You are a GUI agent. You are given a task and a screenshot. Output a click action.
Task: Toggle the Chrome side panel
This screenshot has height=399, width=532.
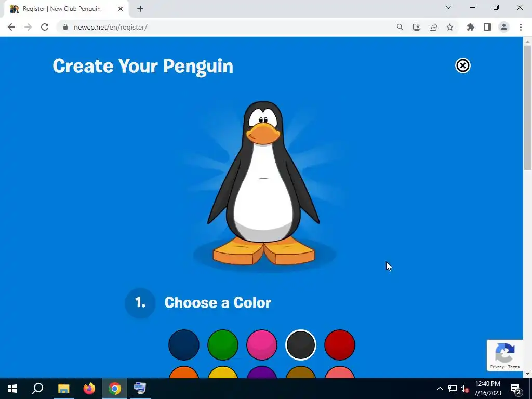pos(487,27)
